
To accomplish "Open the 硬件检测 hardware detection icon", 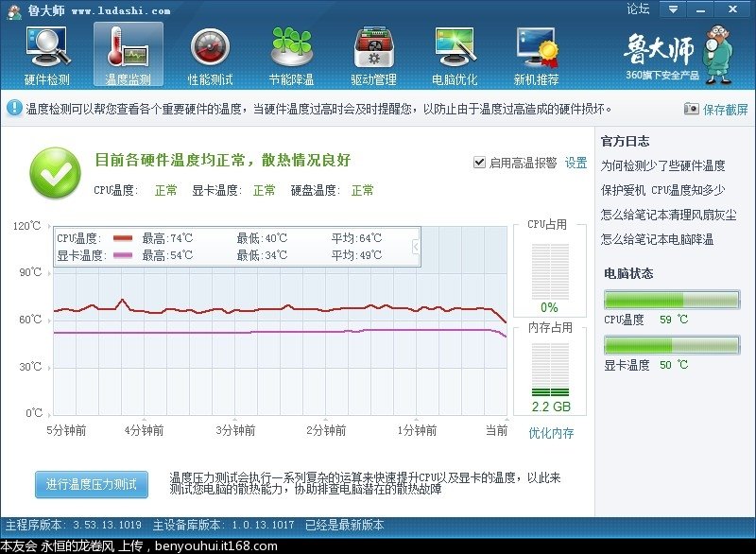I will click(47, 55).
